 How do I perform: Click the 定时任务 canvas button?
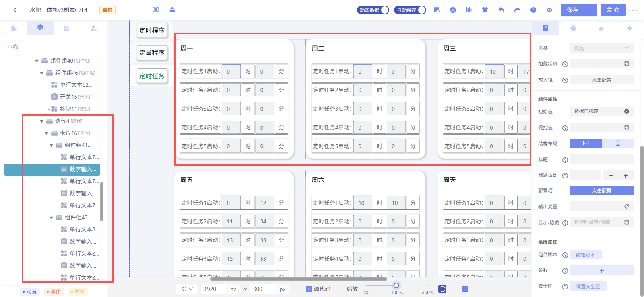pyautogui.click(x=152, y=76)
